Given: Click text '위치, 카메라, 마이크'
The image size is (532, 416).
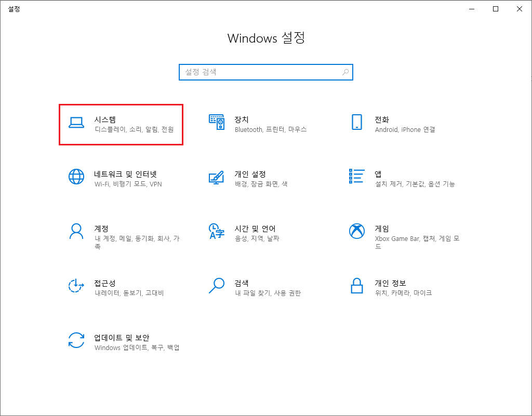Looking at the screenshot, I should pyautogui.click(x=403, y=293).
